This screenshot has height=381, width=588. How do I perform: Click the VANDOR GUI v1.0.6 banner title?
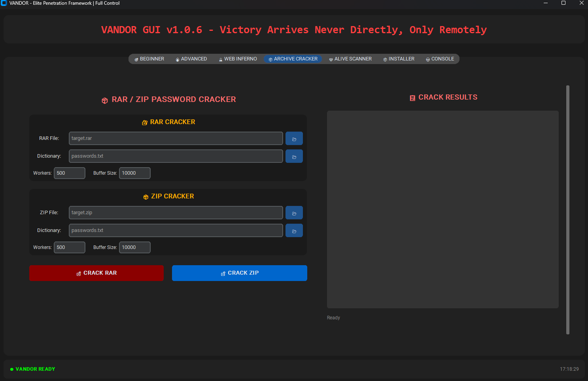point(294,30)
